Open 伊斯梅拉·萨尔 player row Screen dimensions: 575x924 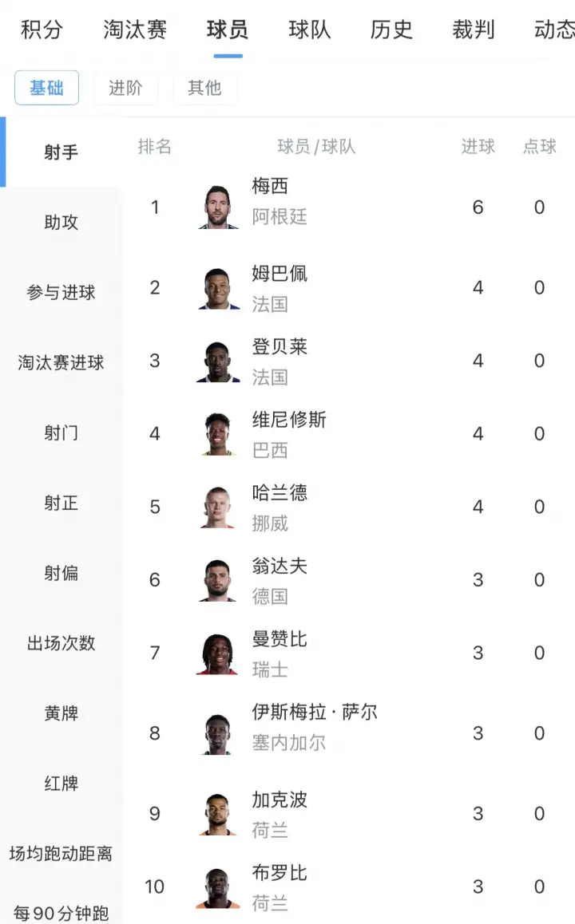[349, 733]
